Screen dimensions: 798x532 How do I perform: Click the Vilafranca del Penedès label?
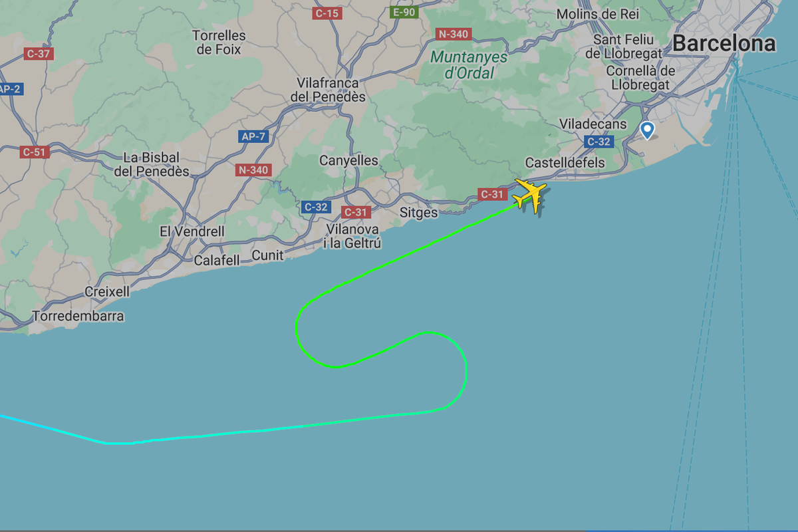click(x=329, y=90)
